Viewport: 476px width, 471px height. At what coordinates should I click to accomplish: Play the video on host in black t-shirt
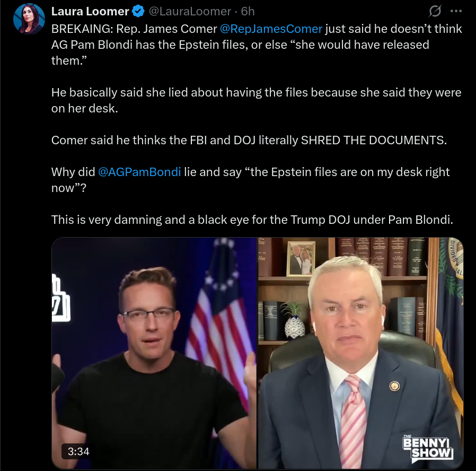pos(154,353)
